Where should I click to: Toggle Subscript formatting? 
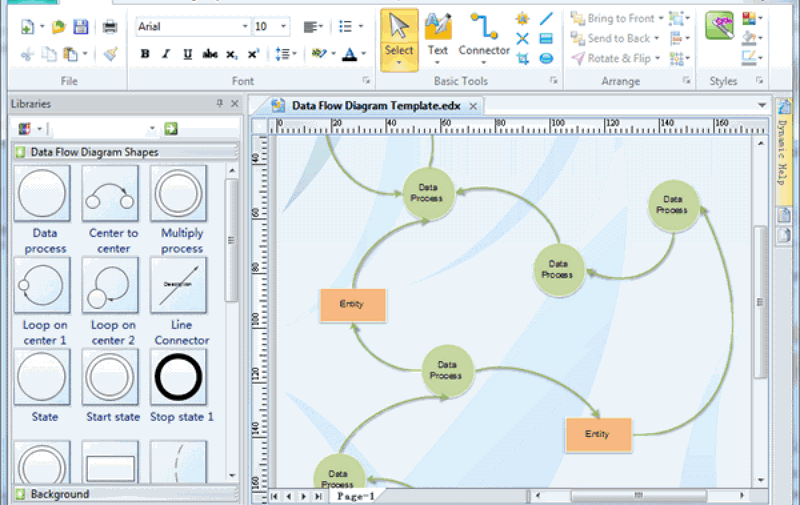click(x=232, y=54)
